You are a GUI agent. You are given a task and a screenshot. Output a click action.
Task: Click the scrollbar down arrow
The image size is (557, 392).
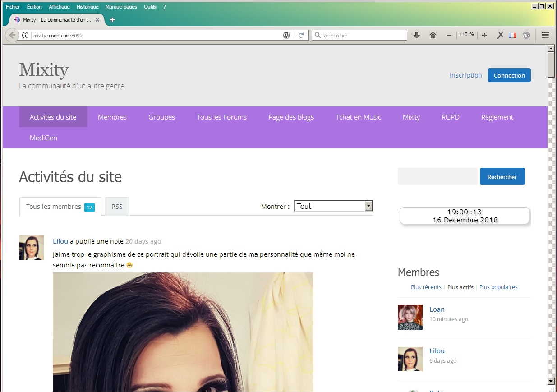coord(551,381)
